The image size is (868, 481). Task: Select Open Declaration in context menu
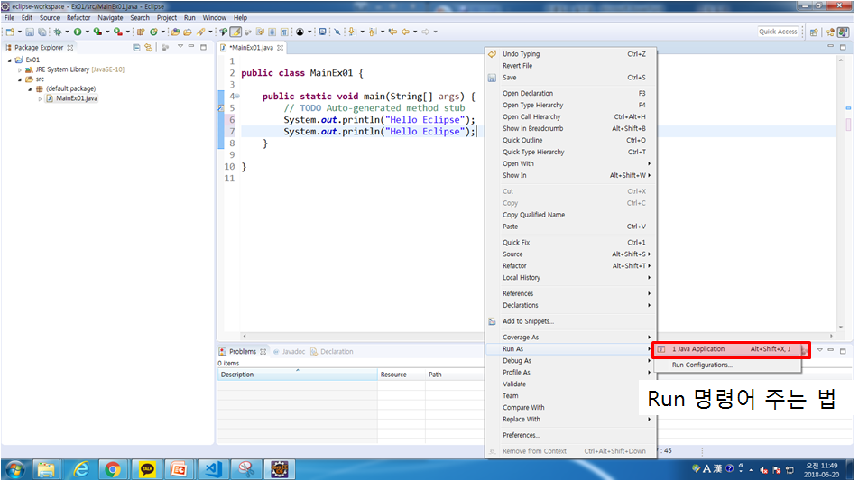tap(571, 94)
